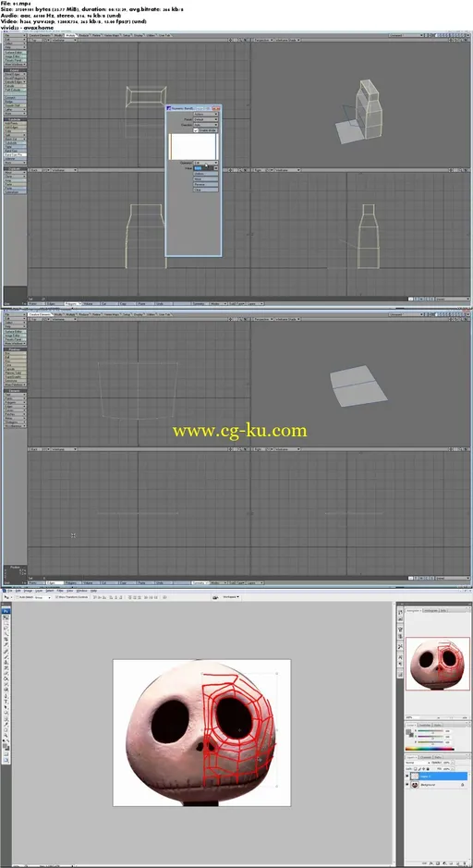Click Reverse button in Numeric Band Saw dialog

[x=206, y=184]
